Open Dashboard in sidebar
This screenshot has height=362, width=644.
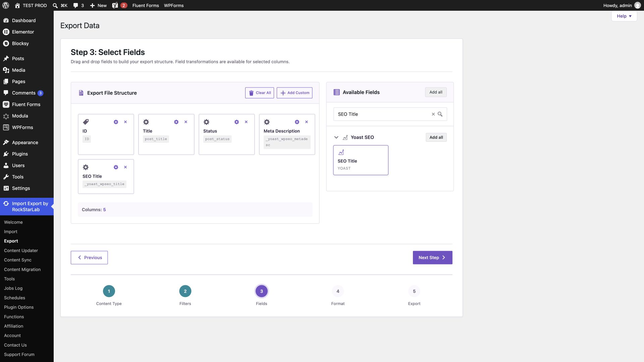coord(27,20)
